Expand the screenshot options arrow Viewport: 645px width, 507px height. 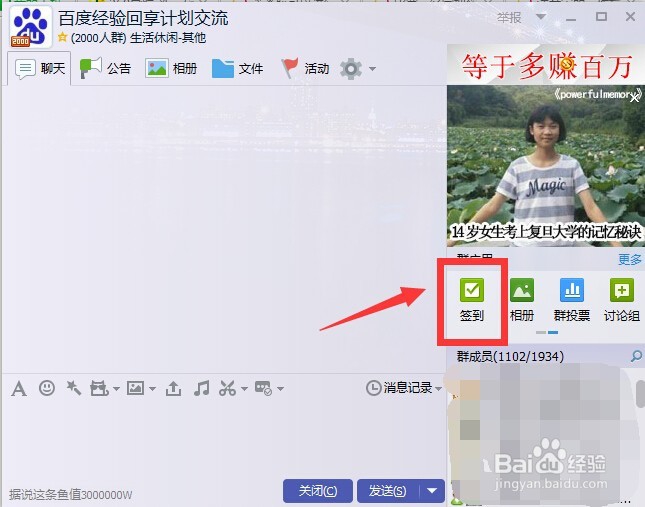pos(244,389)
